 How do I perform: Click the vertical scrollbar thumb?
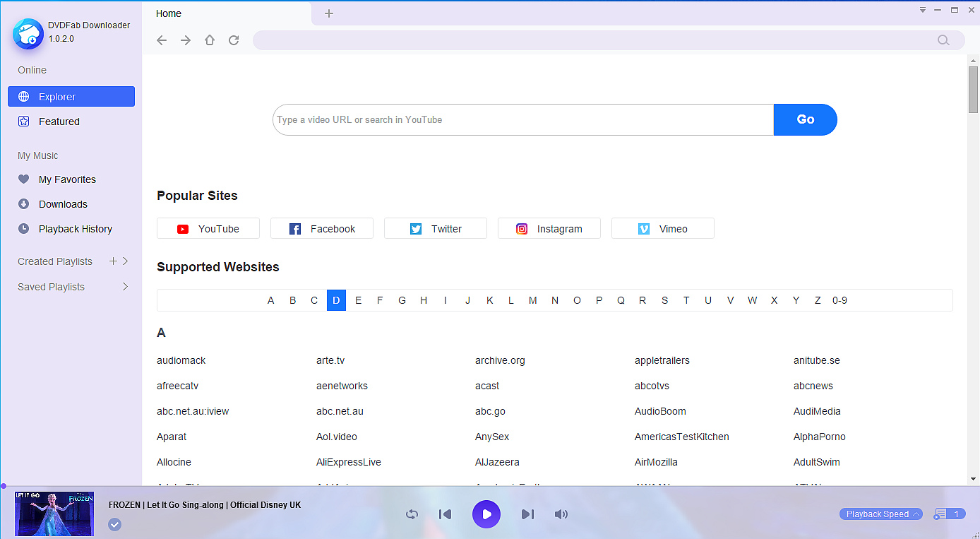[x=973, y=90]
